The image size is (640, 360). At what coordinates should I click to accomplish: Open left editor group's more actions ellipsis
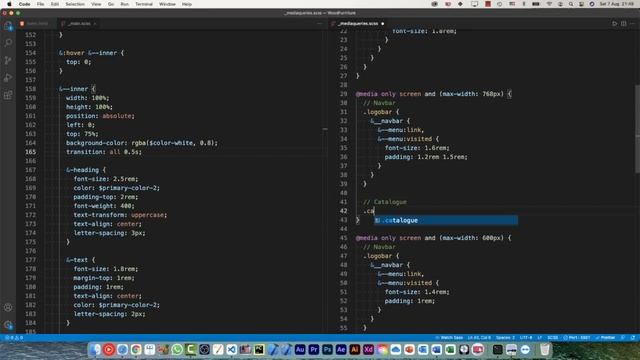(320, 24)
